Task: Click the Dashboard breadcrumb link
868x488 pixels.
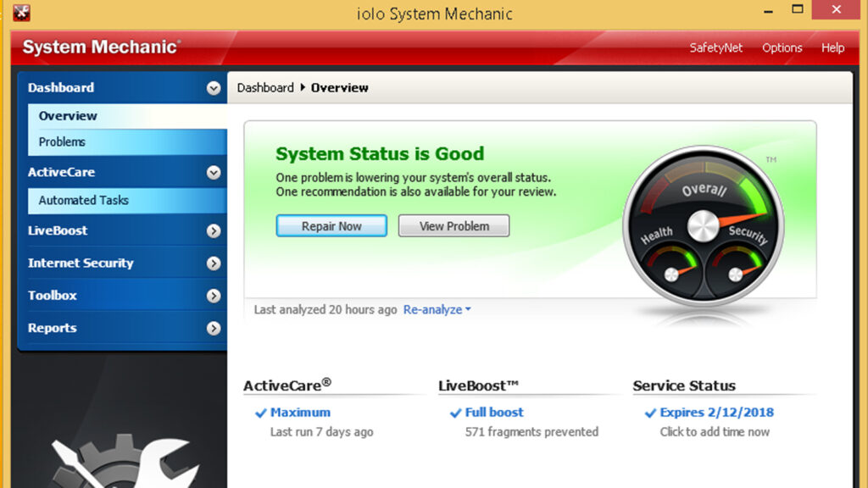Action: coord(265,88)
